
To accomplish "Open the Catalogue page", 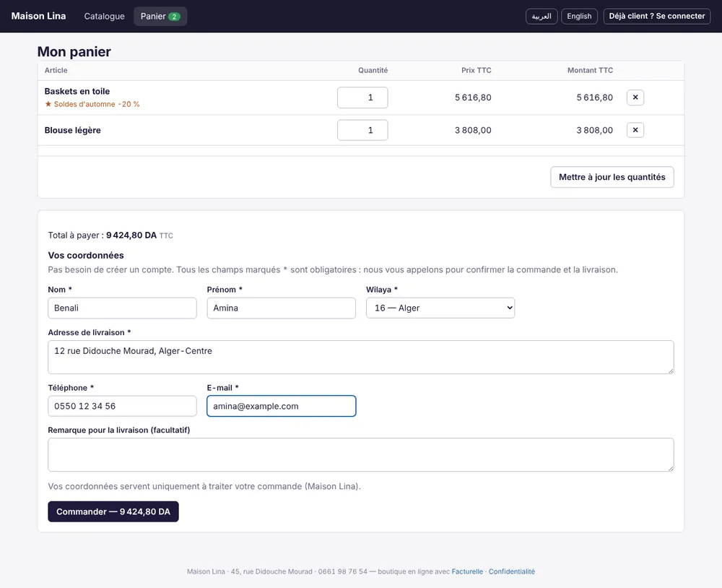I will 104,16.
